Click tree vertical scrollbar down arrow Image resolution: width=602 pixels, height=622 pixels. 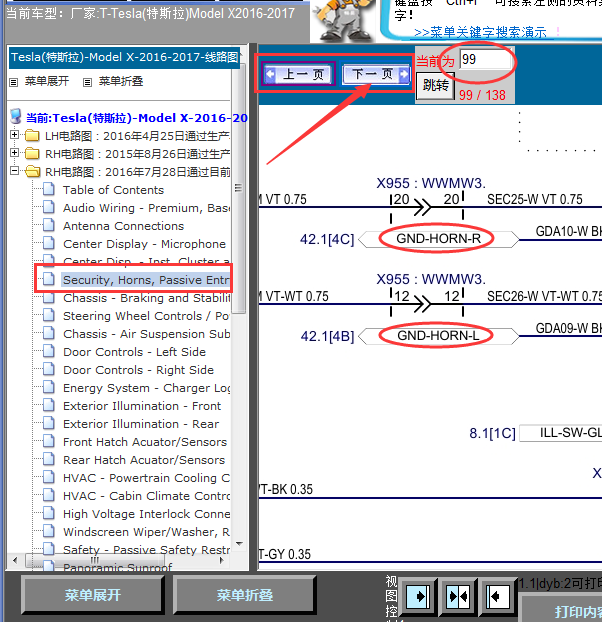[239, 544]
